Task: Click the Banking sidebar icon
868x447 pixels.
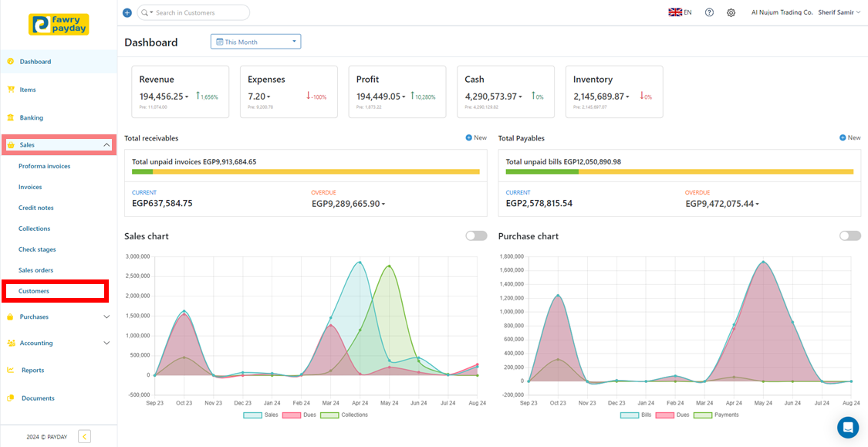Action: [11, 118]
